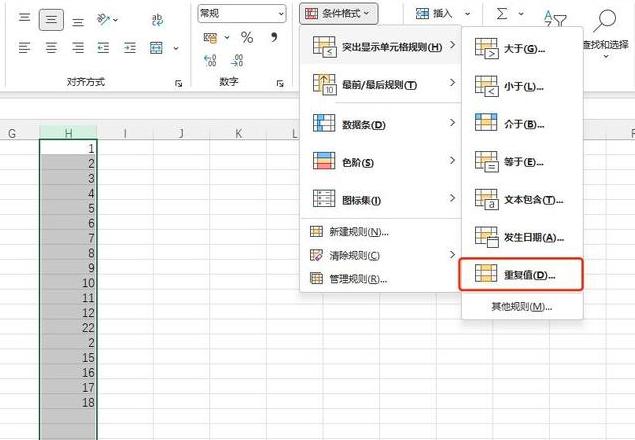Apply percent style
This screenshot has width=635, height=440.
(x=247, y=38)
